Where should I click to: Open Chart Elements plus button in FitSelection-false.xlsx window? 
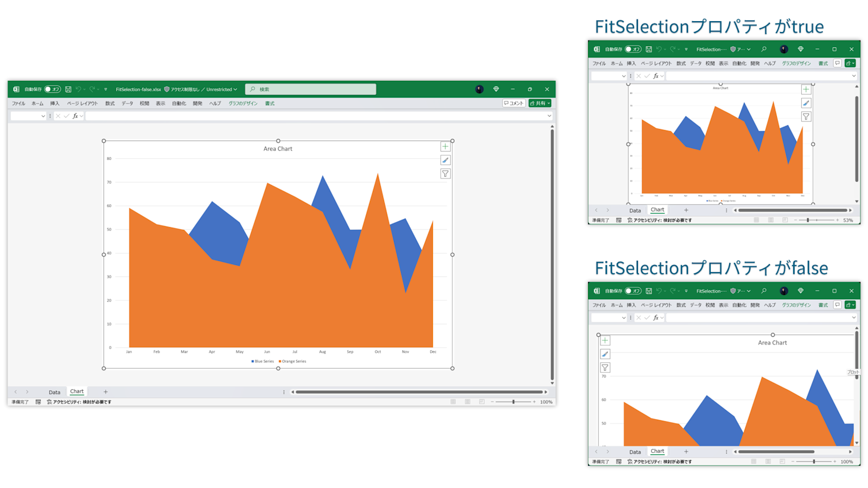445,146
